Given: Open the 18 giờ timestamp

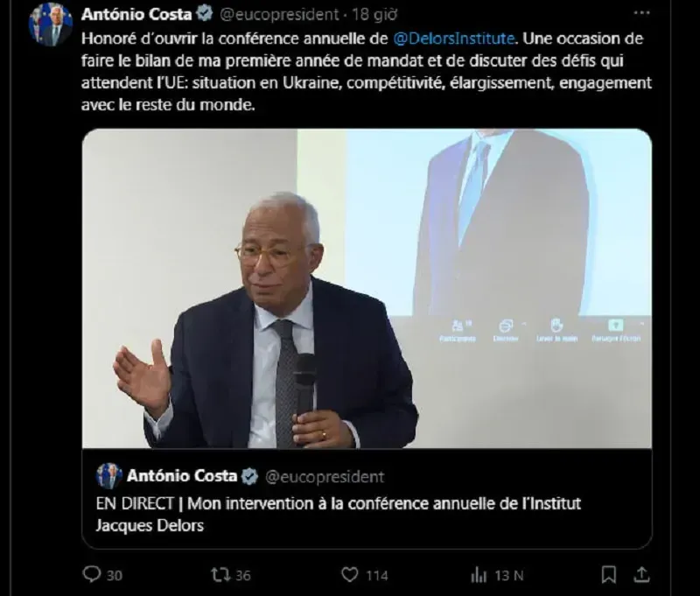Looking at the screenshot, I should 374,15.
